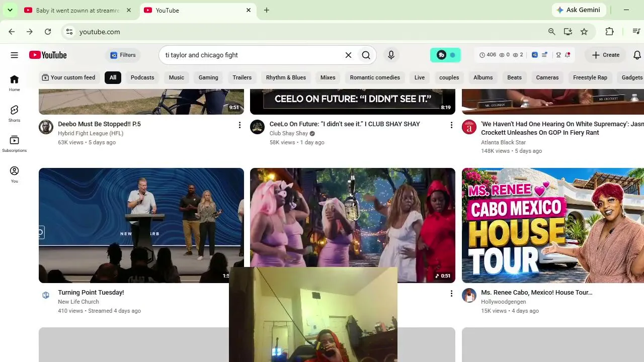Open the vidIQ Filters dropdown

click(x=123, y=55)
